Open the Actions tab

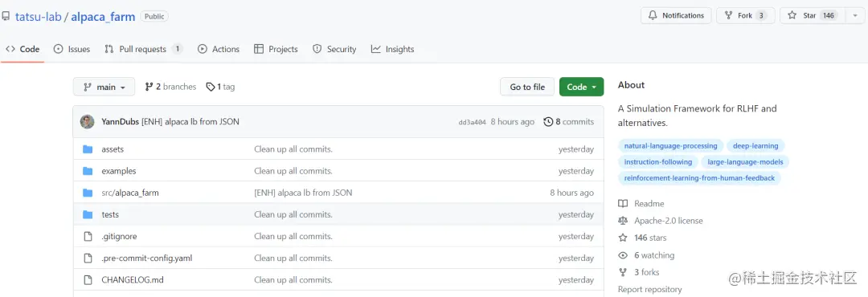(219, 49)
